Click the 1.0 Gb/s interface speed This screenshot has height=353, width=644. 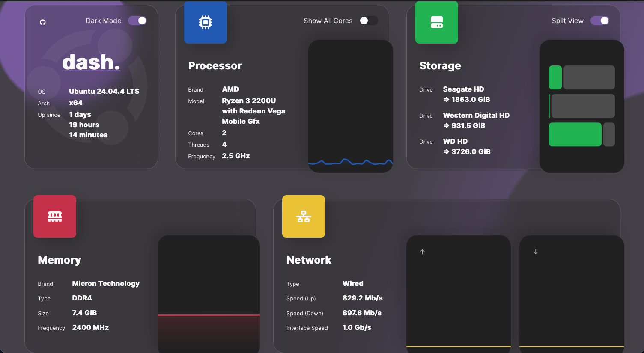pyautogui.click(x=357, y=327)
